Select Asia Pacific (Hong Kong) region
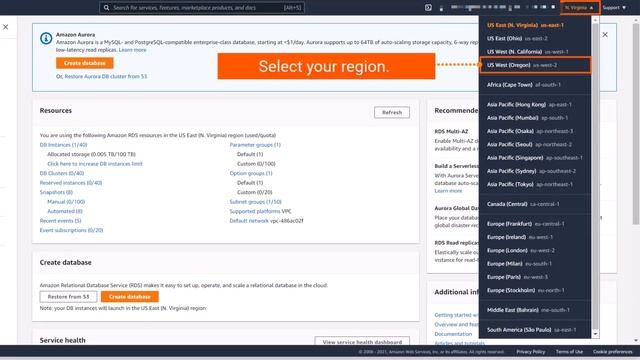Viewport: 640px width, 360px height. 529,104
